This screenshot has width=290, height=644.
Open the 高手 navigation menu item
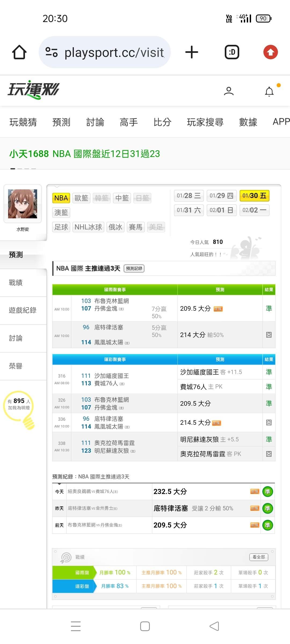point(129,122)
